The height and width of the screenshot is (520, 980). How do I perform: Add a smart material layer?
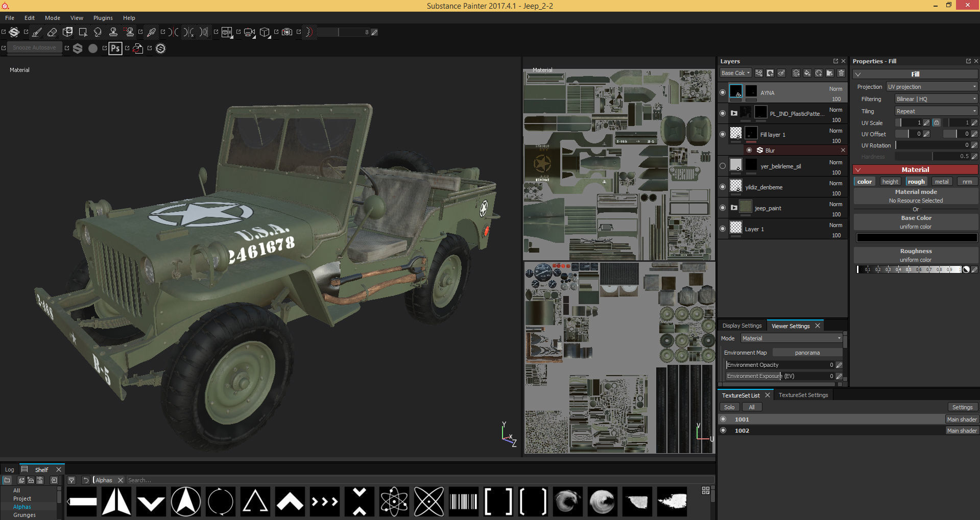coord(819,73)
